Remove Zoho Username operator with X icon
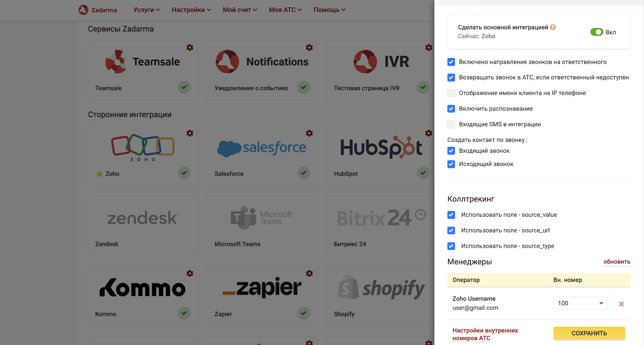 pos(621,304)
